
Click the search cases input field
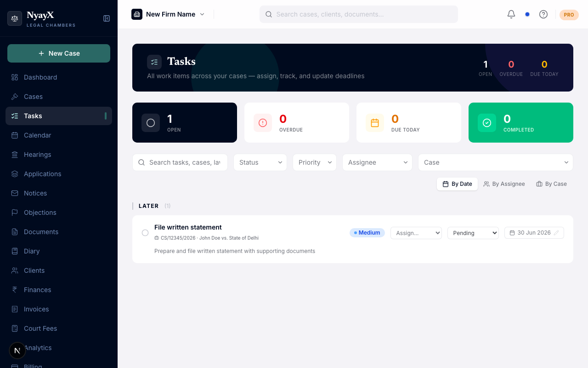point(358,14)
